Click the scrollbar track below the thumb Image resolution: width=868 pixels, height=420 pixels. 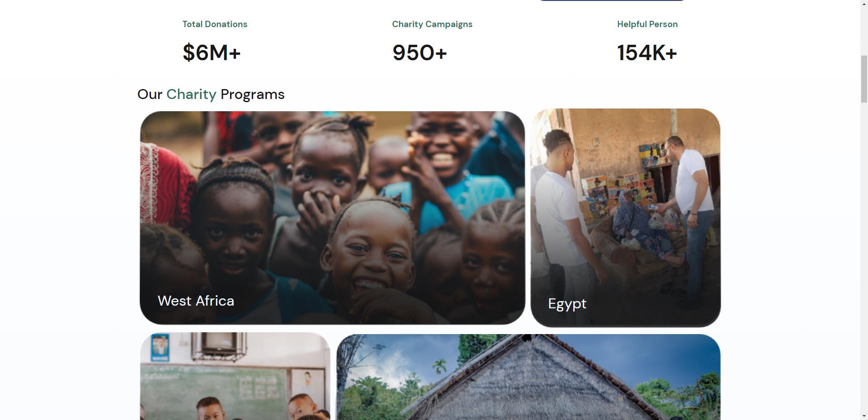(x=864, y=271)
